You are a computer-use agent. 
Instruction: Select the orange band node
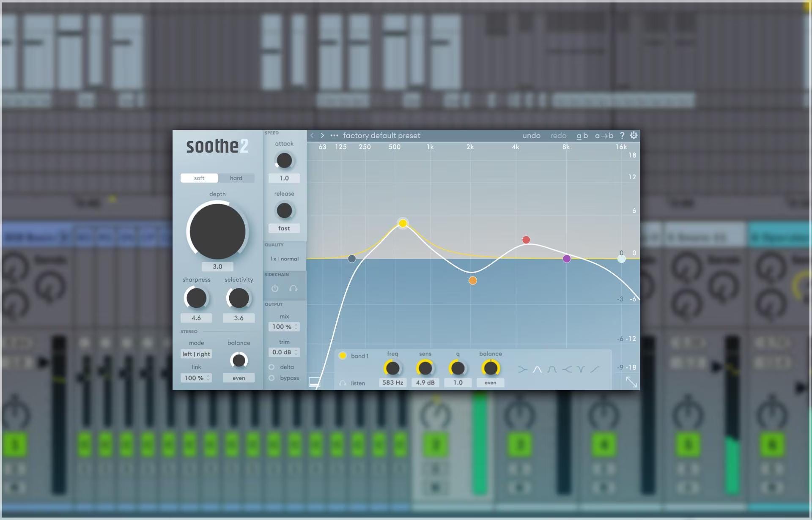[472, 280]
